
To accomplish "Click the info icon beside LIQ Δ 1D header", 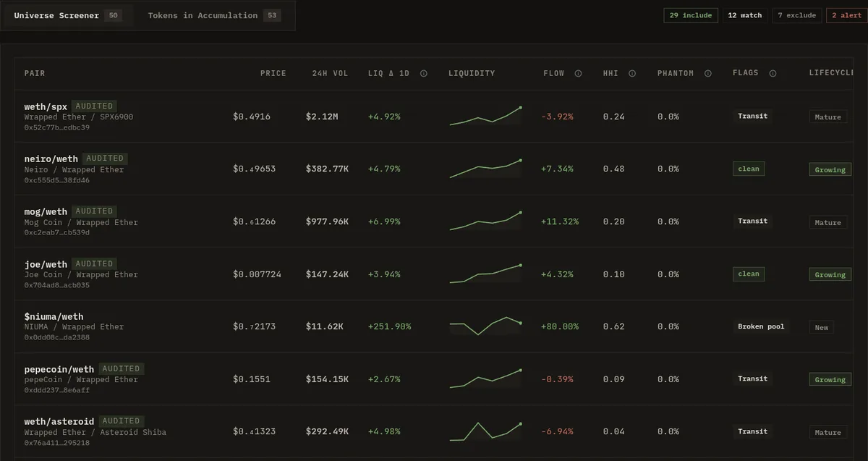I will point(424,73).
